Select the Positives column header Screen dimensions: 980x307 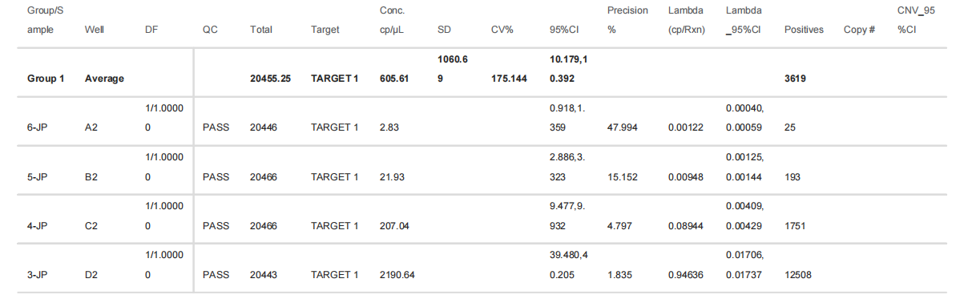[x=804, y=30]
